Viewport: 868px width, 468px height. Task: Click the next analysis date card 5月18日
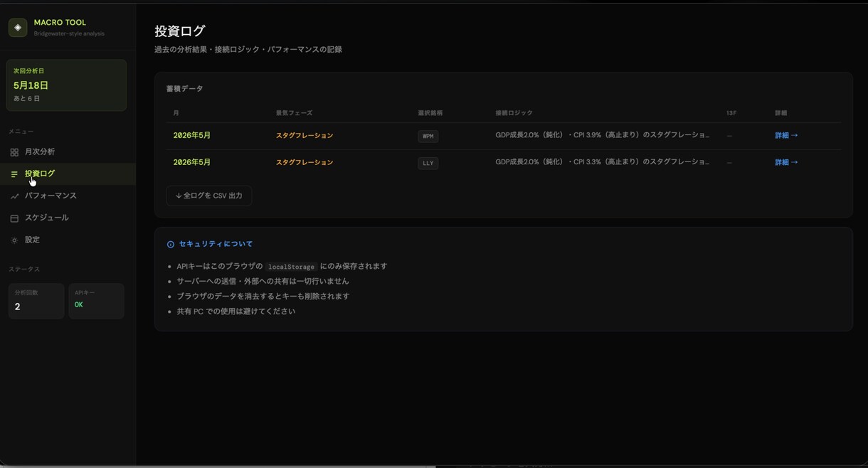[x=66, y=85]
